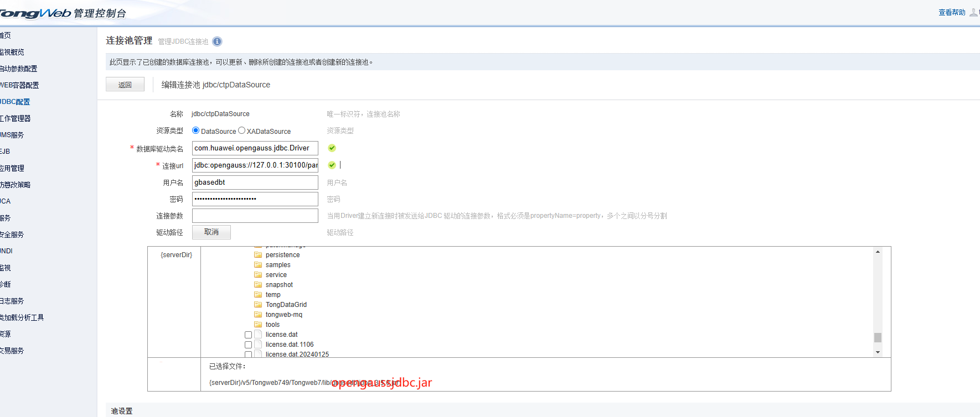Focus the 用户名 input field
The height and width of the screenshot is (417, 980).
pos(255,183)
